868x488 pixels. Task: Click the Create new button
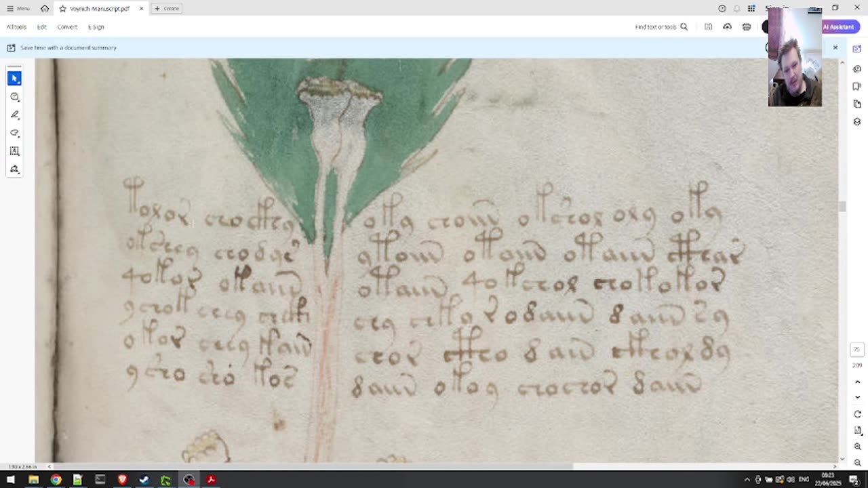[166, 8]
